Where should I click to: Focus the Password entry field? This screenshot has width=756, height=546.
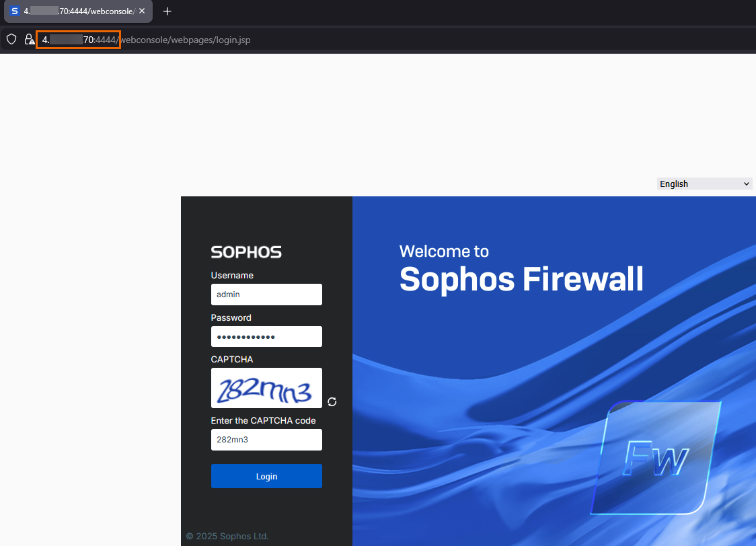click(x=266, y=336)
